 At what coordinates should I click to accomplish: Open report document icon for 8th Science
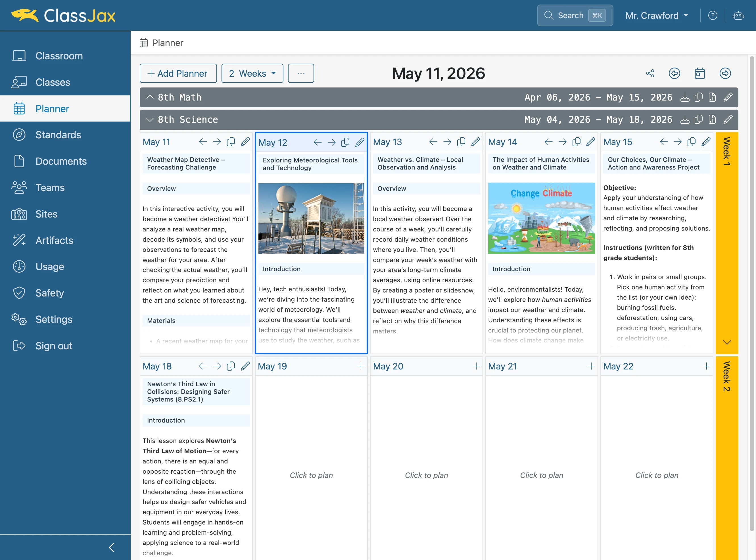coord(712,119)
